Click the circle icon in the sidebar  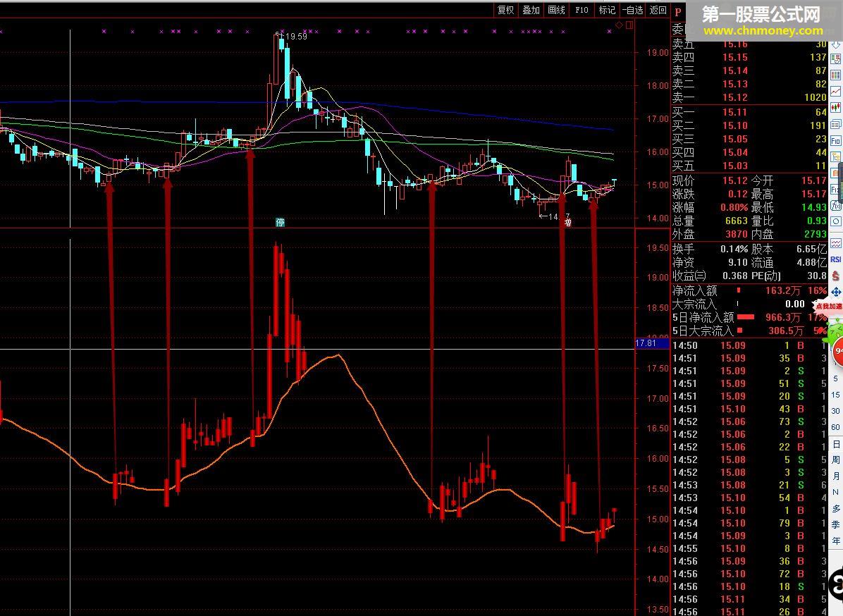(835, 221)
